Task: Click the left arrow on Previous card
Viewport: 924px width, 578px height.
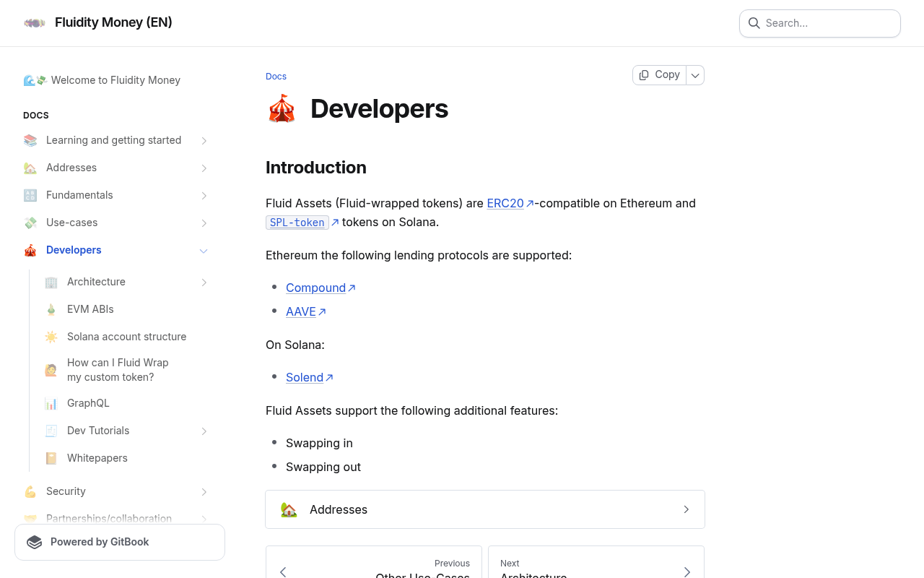Action: coord(283,572)
